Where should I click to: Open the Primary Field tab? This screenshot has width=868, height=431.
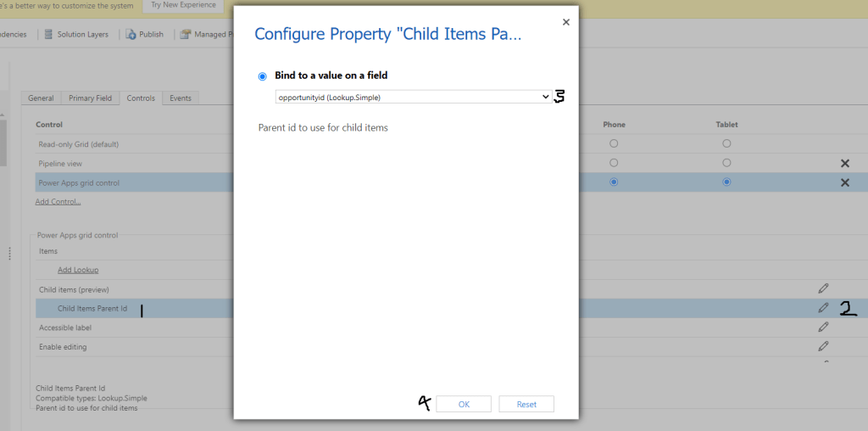pos(90,98)
